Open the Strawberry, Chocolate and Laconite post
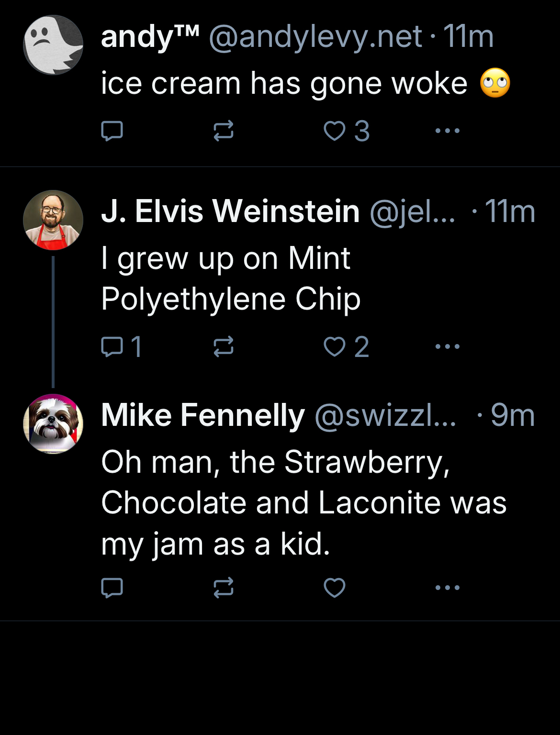This screenshot has height=735, width=560. [303, 502]
